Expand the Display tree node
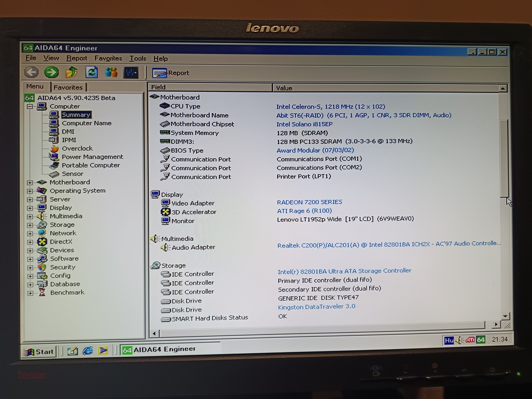 click(x=30, y=208)
